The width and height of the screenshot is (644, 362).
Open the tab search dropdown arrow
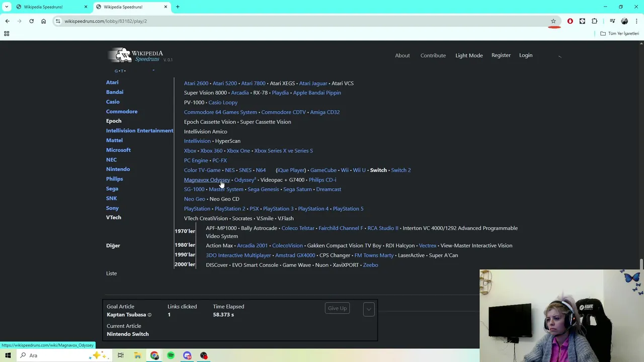click(7, 7)
